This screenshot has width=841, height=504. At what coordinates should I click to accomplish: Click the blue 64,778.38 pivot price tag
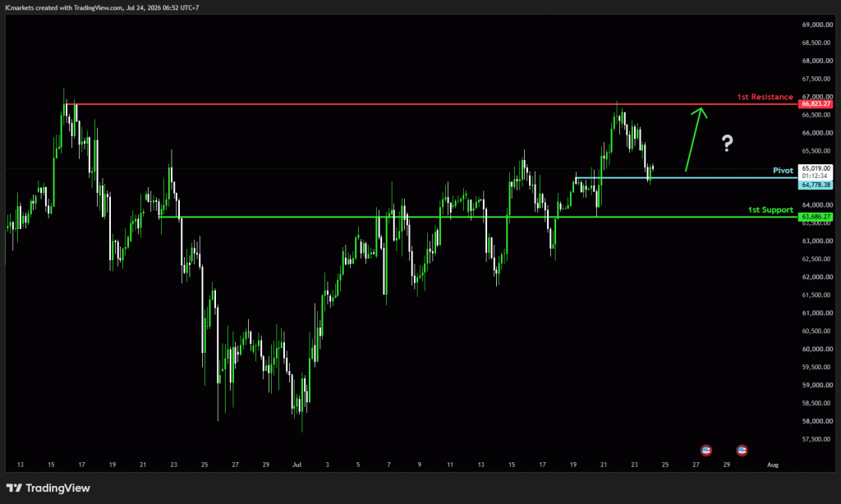tap(816, 185)
